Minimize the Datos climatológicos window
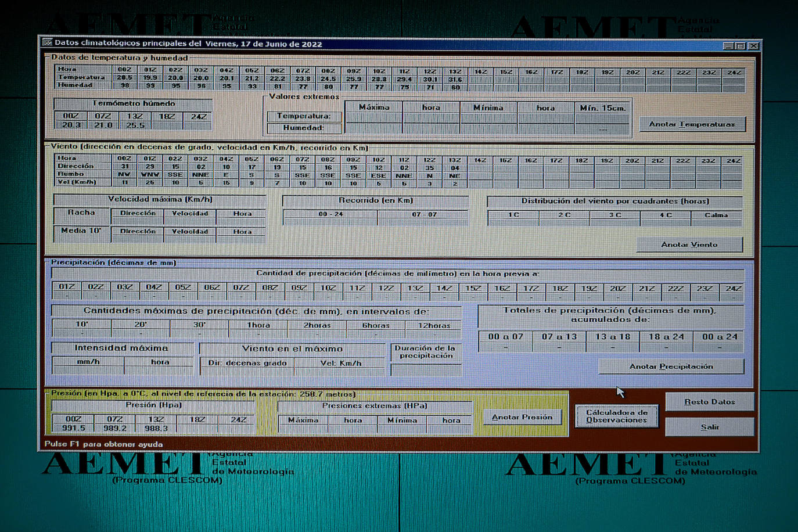Image resolution: width=798 pixels, height=532 pixels. pyautogui.click(x=728, y=45)
